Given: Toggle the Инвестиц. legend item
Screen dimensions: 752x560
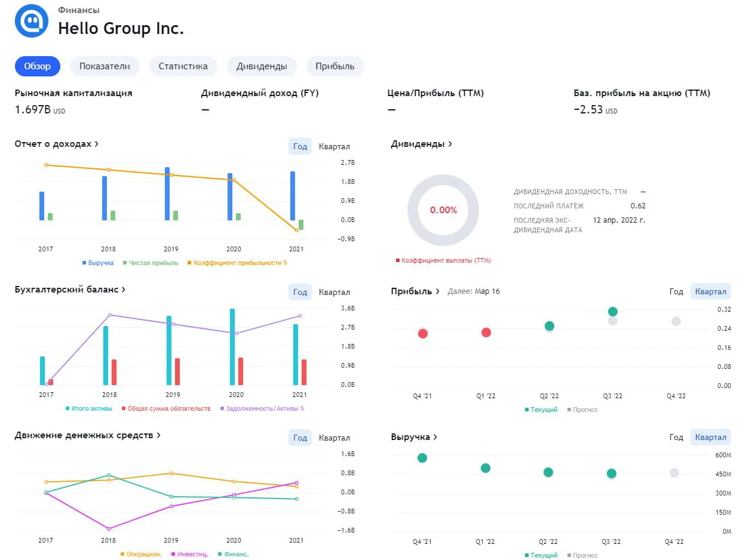Looking at the screenshot, I should pyautogui.click(x=190, y=554).
